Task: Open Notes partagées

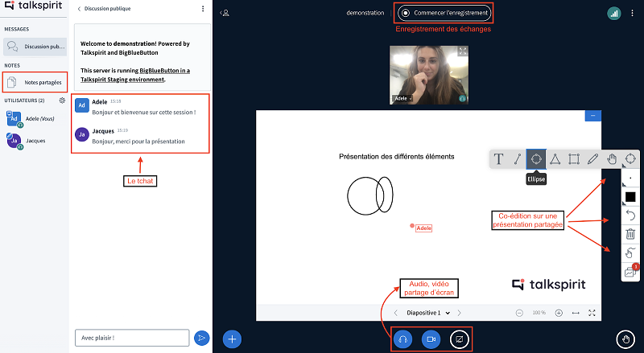Action: pyautogui.click(x=35, y=82)
